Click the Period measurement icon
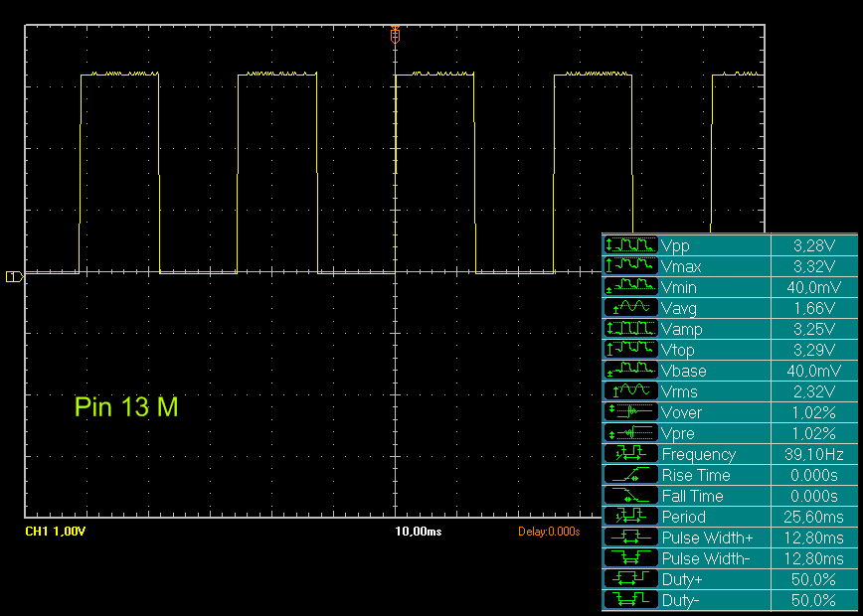Screen dimensions: 863x616 [x=630, y=517]
